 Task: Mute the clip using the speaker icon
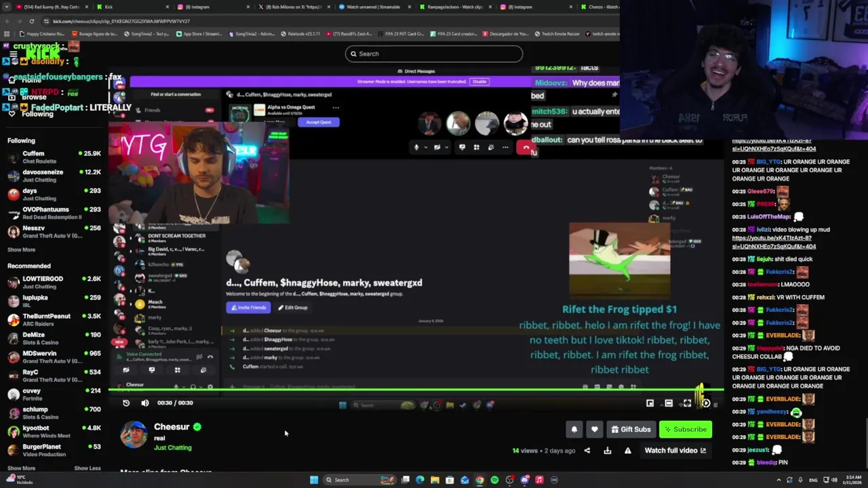(144, 403)
